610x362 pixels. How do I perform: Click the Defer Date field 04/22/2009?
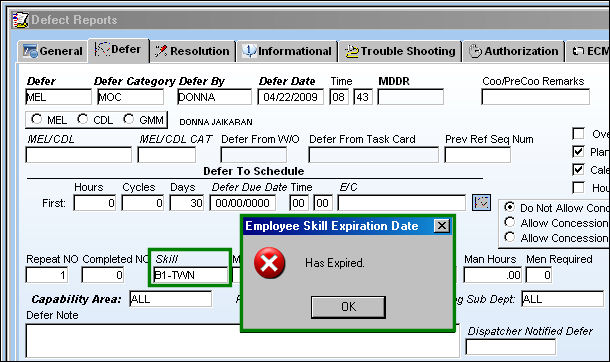click(291, 97)
